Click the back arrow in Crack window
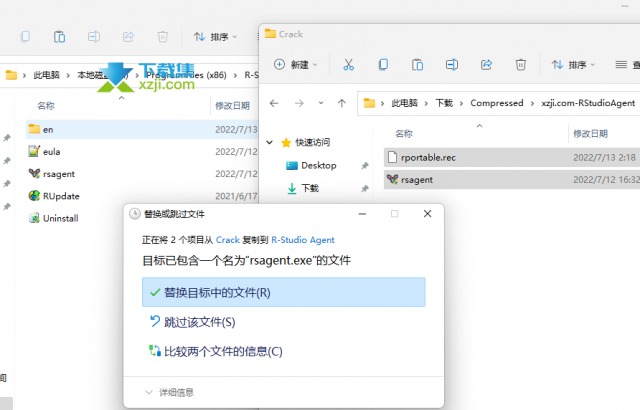Screen dimensions: 640x410 (274, 103)
